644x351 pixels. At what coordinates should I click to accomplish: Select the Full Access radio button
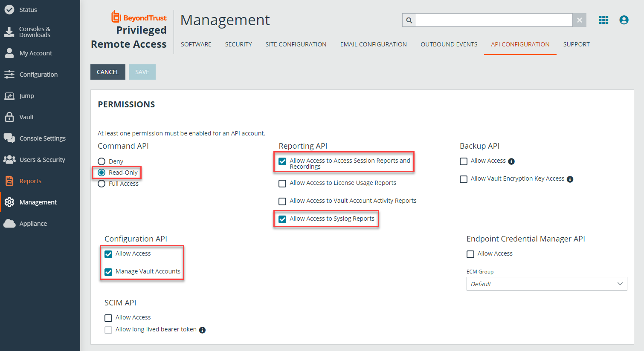[x=102, y=184]
